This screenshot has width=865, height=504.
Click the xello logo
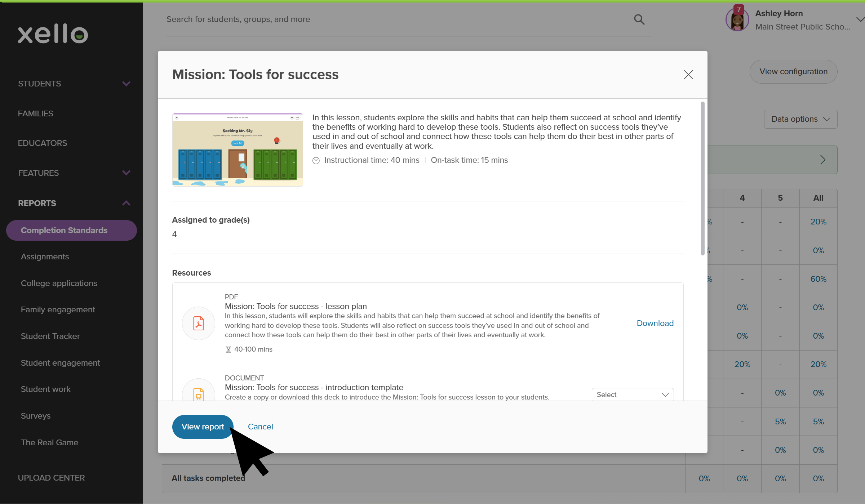[53, 34]
